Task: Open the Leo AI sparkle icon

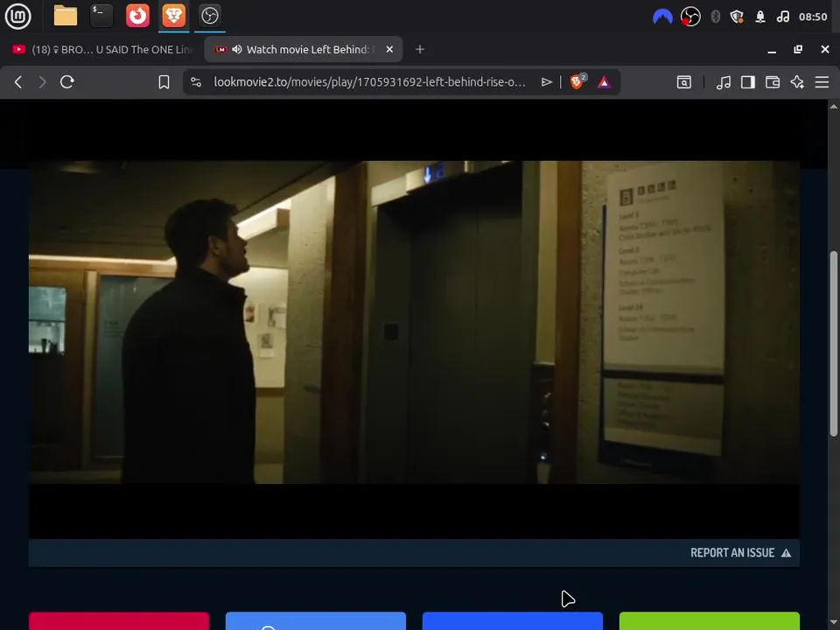Action: [x=797, y=82]
